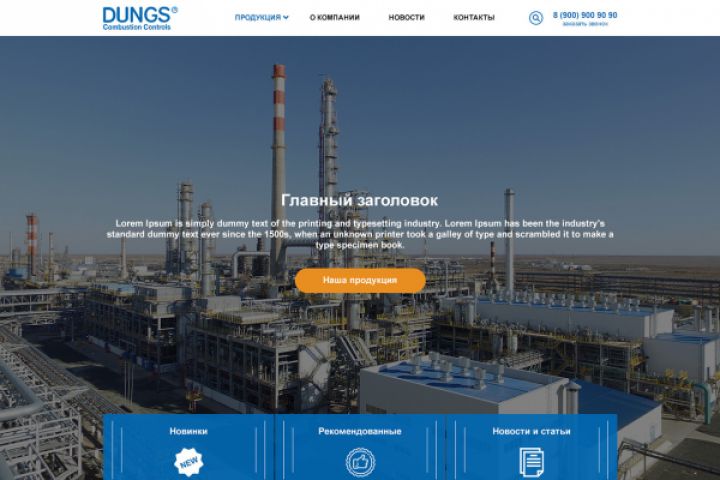
Task: Click the Combustion Controls tagline under logo
Action: [137, 27]
